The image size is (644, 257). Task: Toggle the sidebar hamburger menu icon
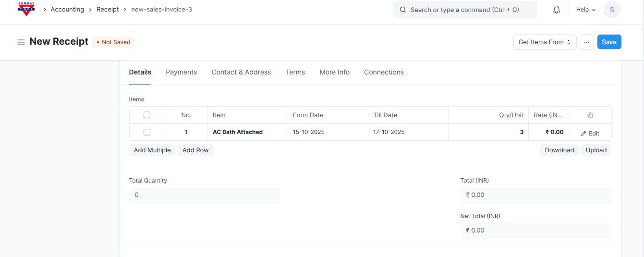click(x=21, y=42)
